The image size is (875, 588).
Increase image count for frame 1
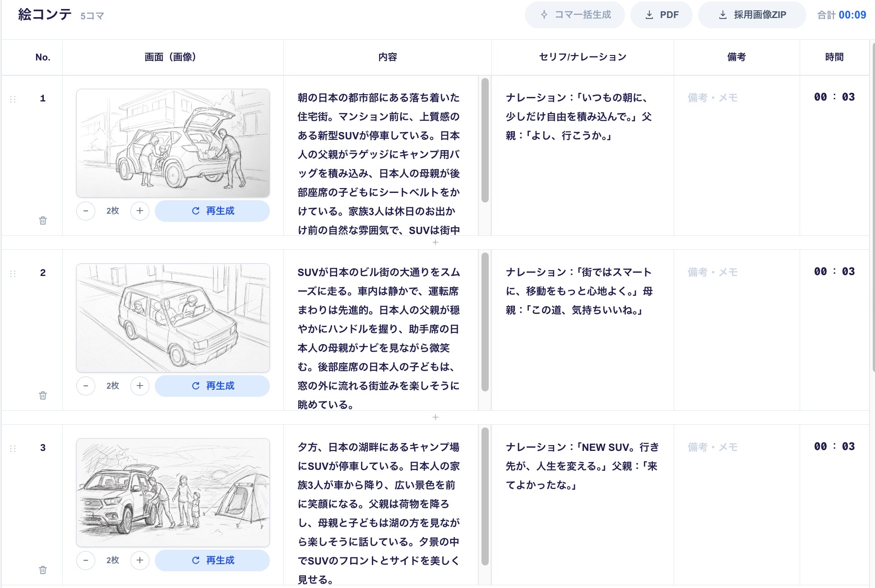tap(140, 211)
